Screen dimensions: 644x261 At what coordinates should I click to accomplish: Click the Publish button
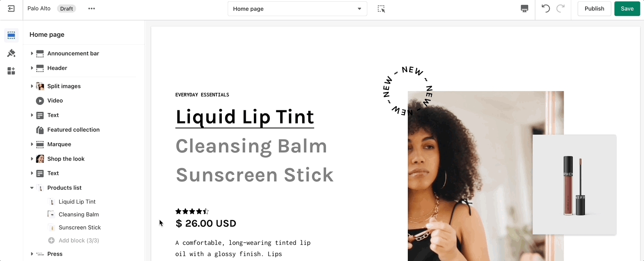[594, 9]
